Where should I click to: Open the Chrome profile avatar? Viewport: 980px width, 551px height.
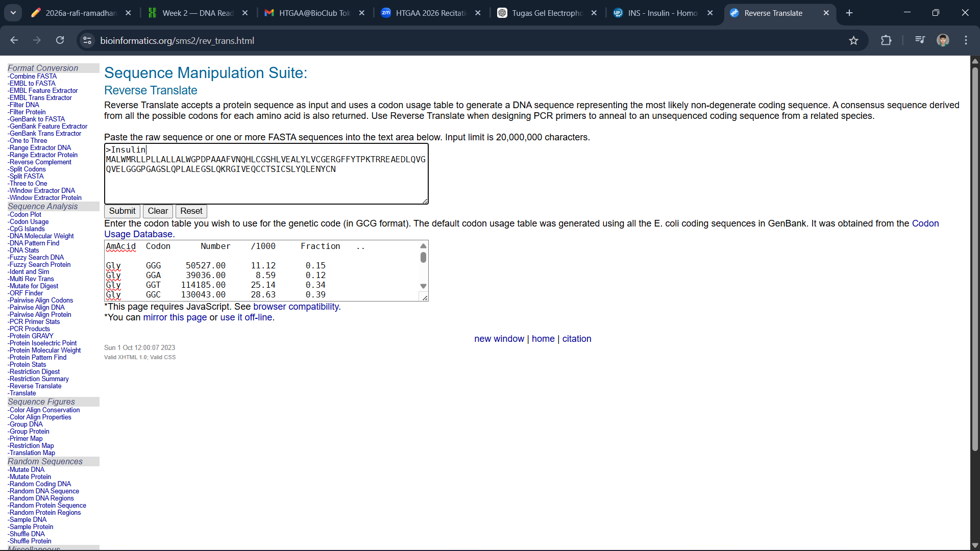pos(943,40)
